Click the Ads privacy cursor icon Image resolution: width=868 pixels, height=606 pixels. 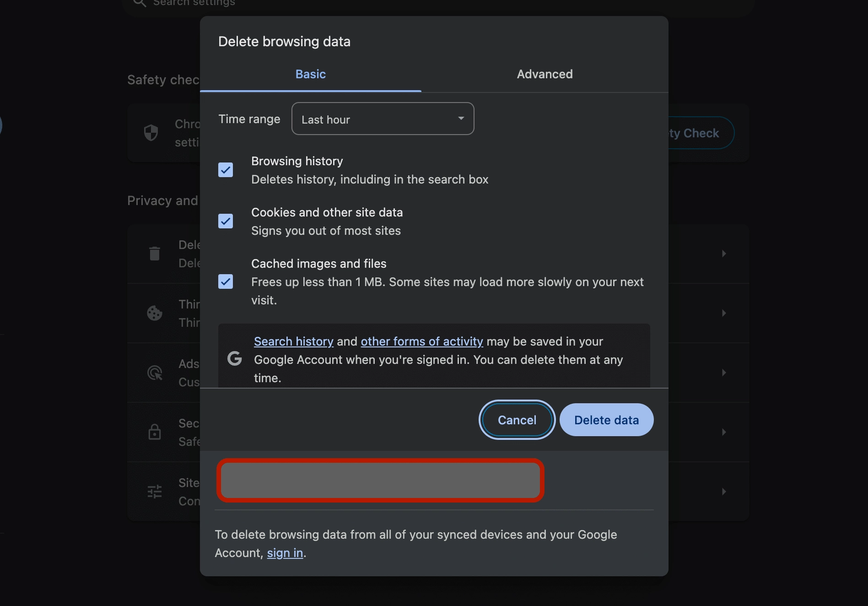155,373
